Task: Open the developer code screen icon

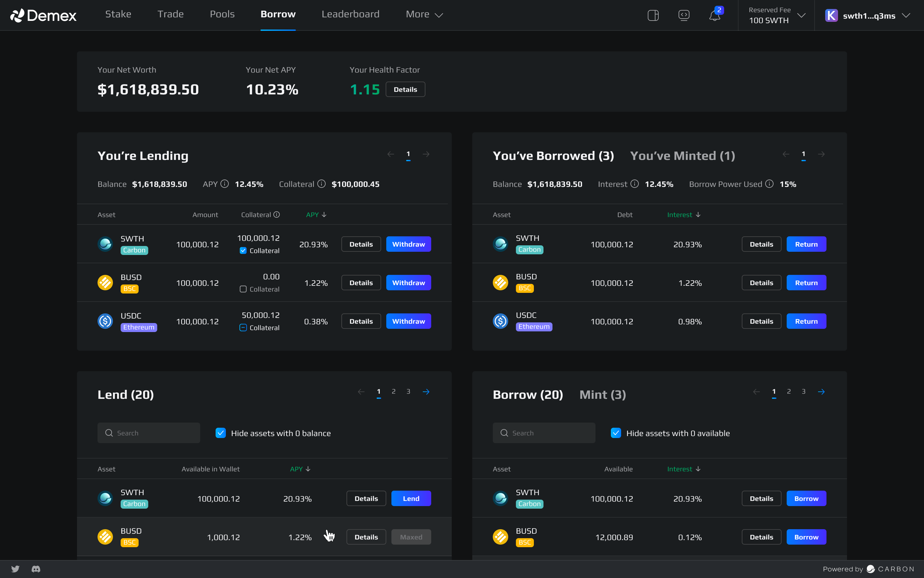Action: [684, 15]
